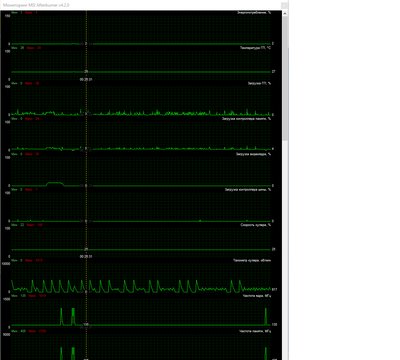
Task: Click the scroll-up arrow of the monitoring window
Action: [x=285, y=13]
